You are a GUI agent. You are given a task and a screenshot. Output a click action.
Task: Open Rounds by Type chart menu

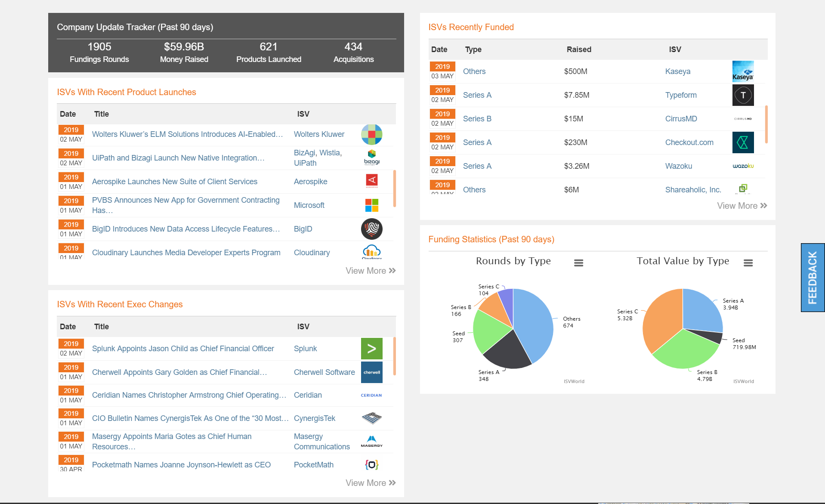point(578,263)
